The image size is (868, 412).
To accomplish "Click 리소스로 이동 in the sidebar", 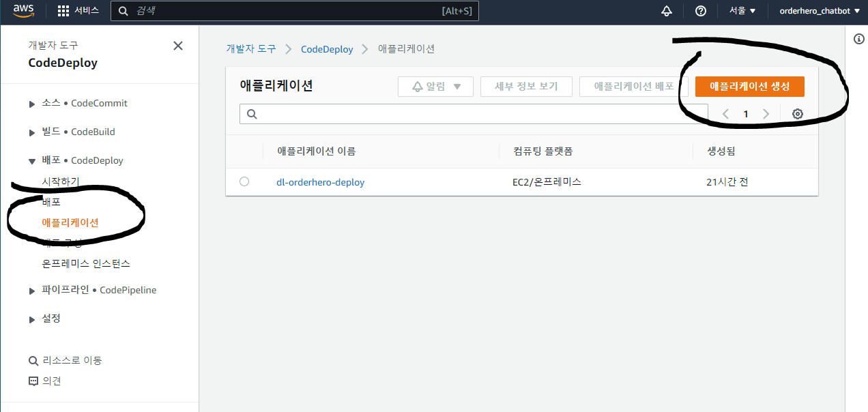I will pyautogui.click(x=65, y=360).
